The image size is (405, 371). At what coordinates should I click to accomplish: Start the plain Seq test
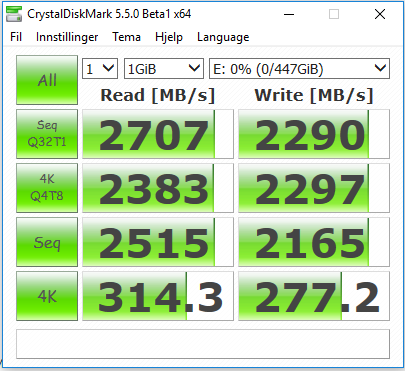coord(47,242)
